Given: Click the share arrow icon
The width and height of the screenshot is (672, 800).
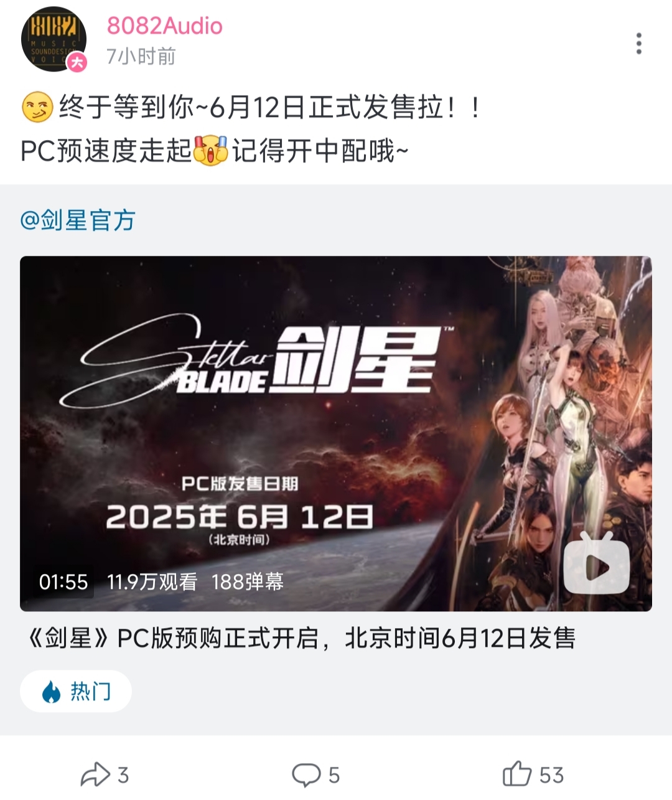Looking at the screenshot, I should click(x=95, y=774).
